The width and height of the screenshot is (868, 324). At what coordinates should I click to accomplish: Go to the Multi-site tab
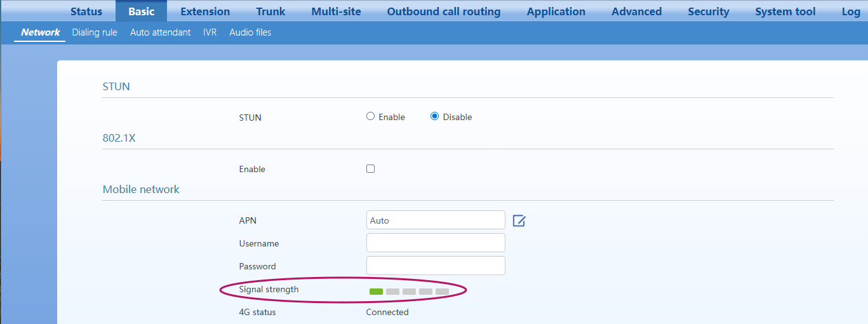click(336, 11)
